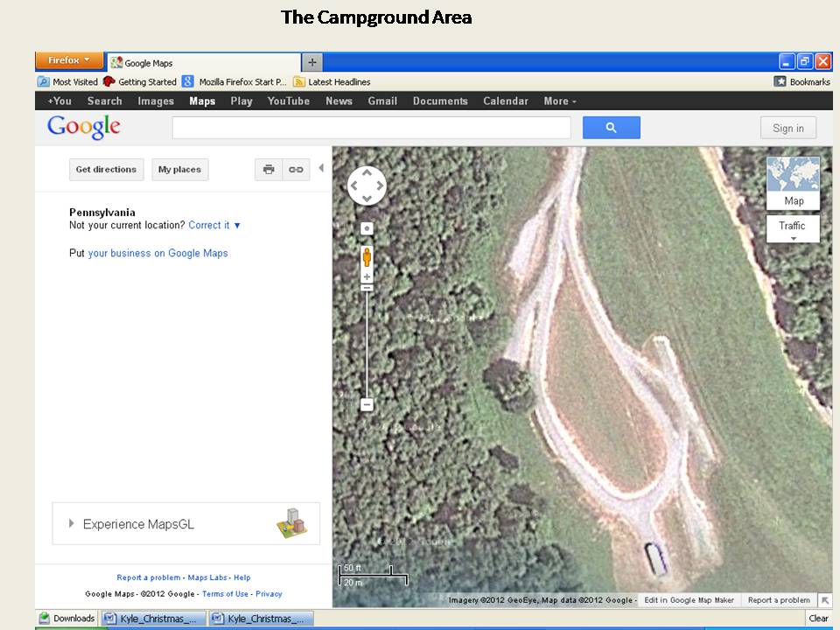Open second Kyle_Christmas download item
The width and height of the screenshot is (840, 630).
tap(262, 619)
